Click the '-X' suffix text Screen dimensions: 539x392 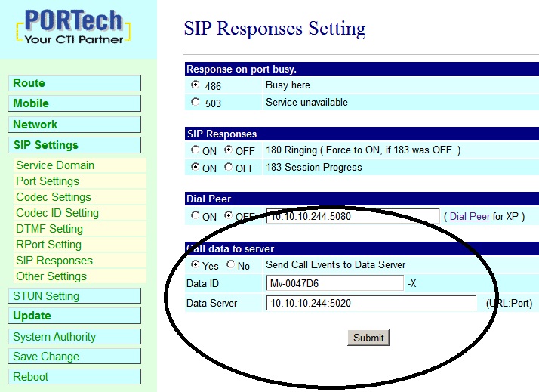click(x=412, y=284)
